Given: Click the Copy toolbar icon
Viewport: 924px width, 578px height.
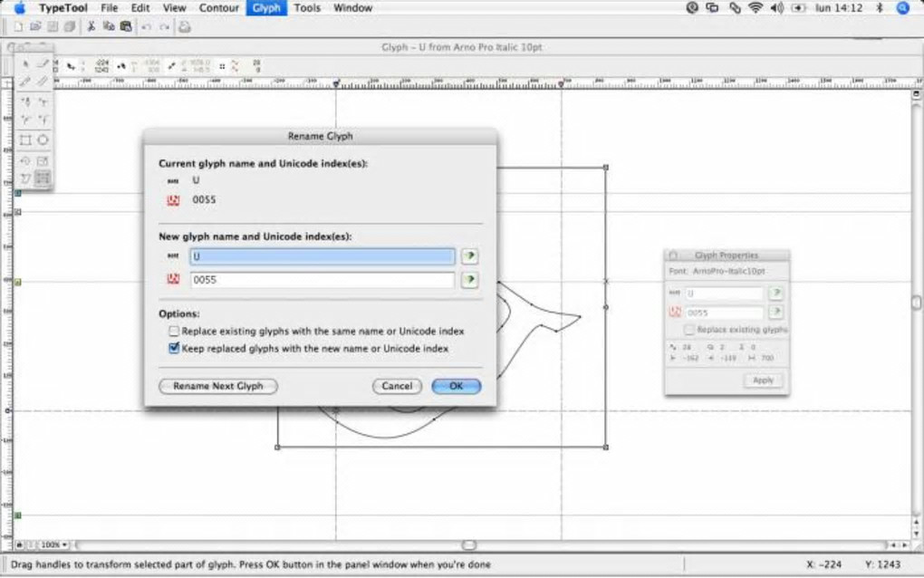Looking at the screenshot, I should click(x=109, y=26).
